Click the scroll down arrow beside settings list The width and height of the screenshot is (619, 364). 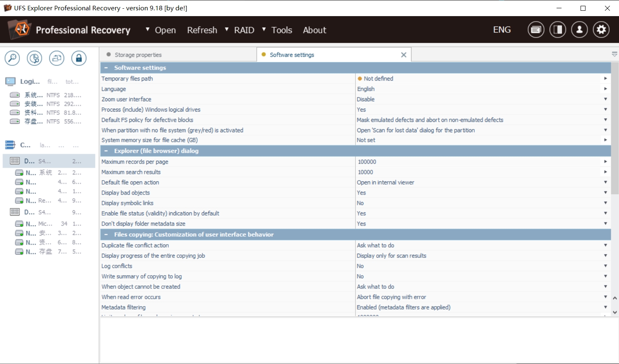click(x=615, y=312)
